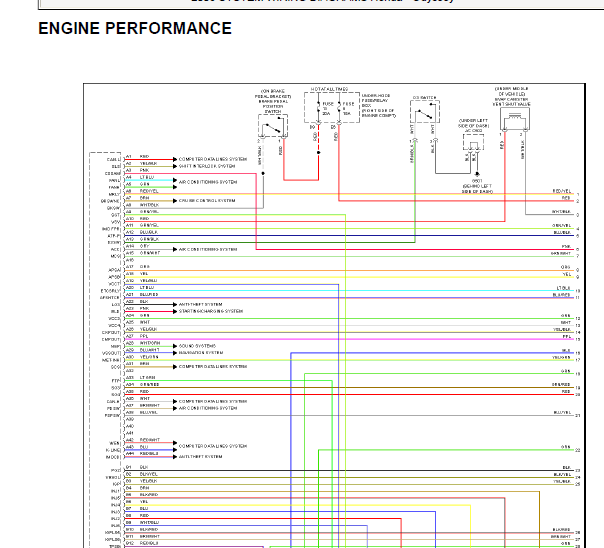
Task: Click pin label A8 WHT/BLK
Action: [x=142, y=205]
